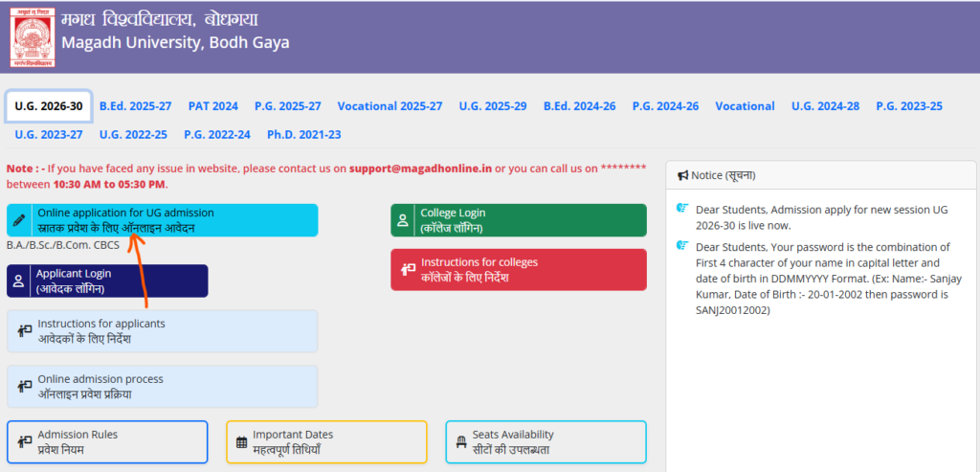Click pencil icon on UG admission button
The height and width of the screenshot is (472, 980).
19,220
